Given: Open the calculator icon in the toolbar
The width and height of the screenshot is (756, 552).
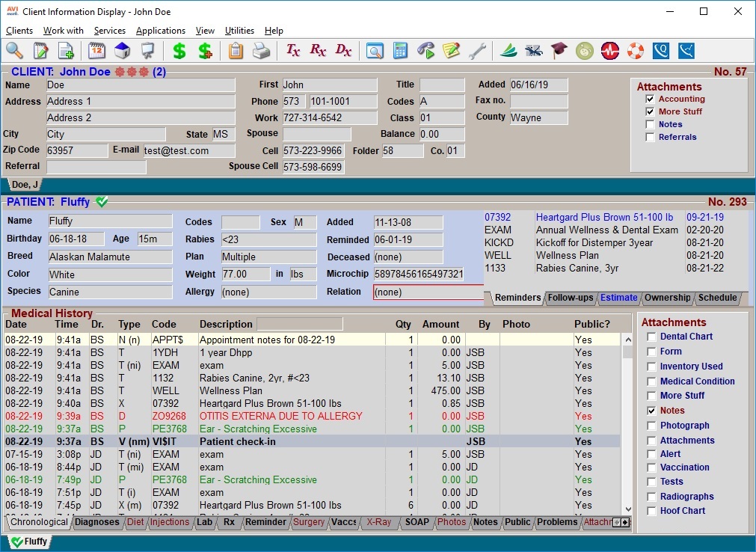Looking at the screenshot, I should tap(401, 51).
